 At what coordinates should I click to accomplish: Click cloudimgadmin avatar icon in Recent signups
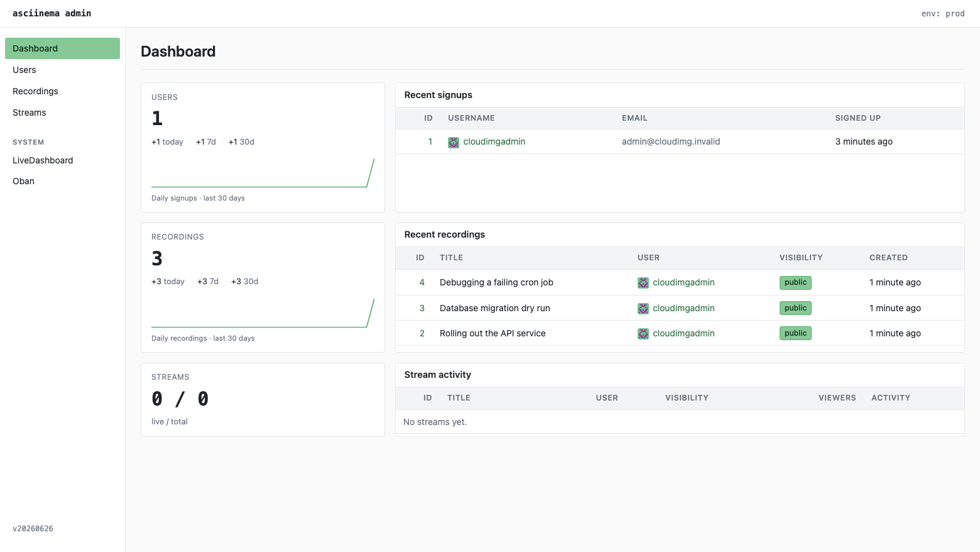pos(454,142)
